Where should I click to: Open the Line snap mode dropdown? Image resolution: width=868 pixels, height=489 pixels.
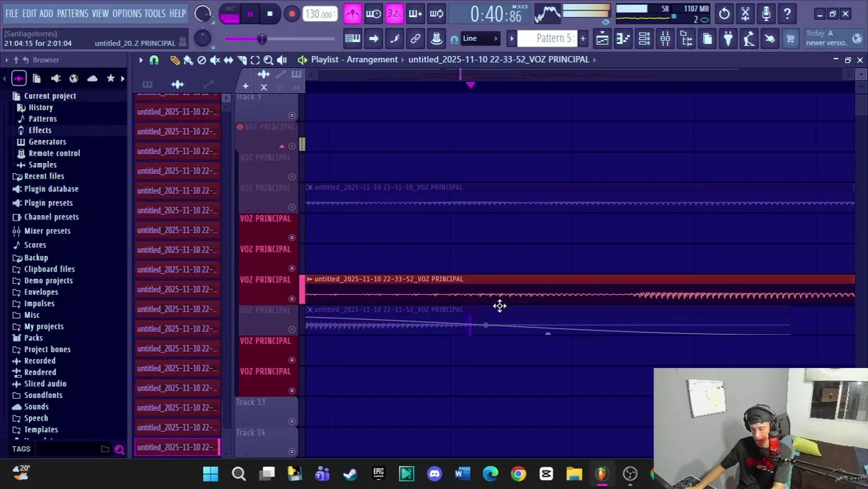click(x=480, y=39)
